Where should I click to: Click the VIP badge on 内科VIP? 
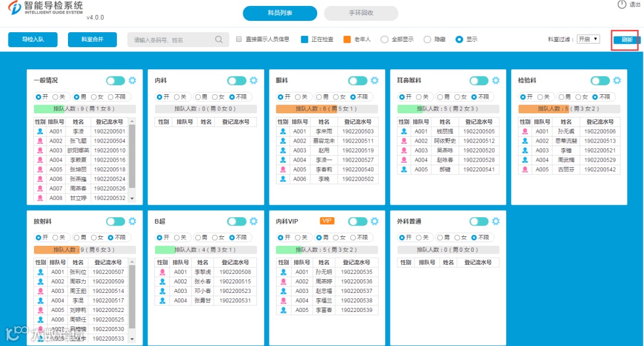click(327, 221)
